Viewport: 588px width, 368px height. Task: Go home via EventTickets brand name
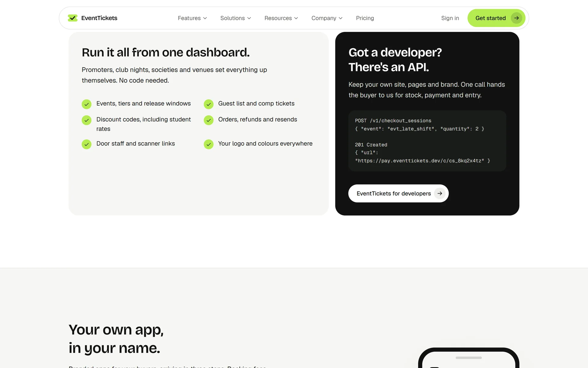pyautogui.click(x=99, y=18)
